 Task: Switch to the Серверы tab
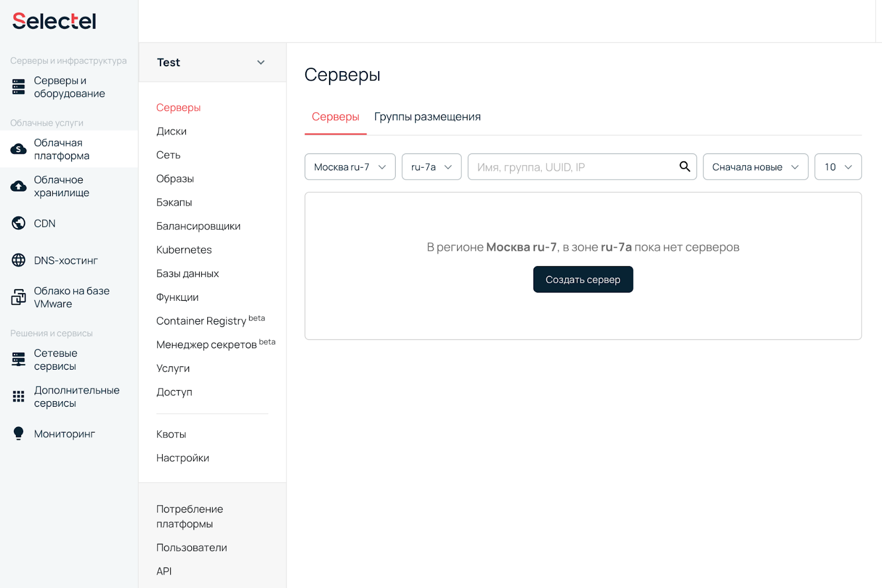336,117
